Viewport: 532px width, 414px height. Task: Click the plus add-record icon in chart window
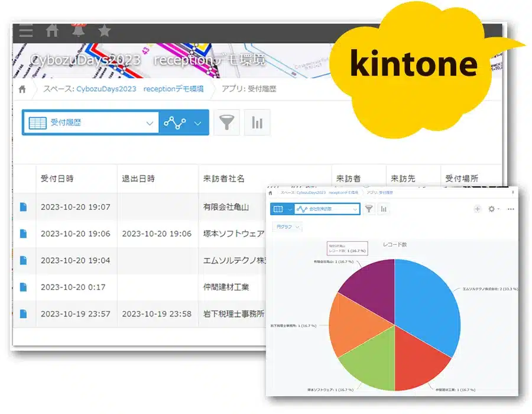pos(478,209)
